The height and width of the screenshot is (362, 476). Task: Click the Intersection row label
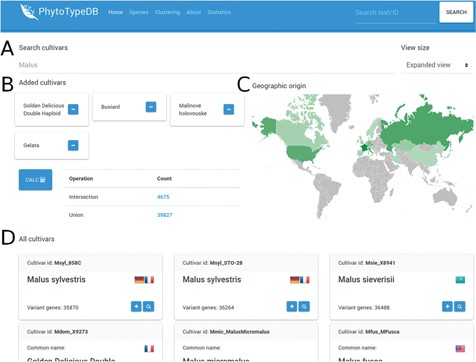(x=84, y=197)
